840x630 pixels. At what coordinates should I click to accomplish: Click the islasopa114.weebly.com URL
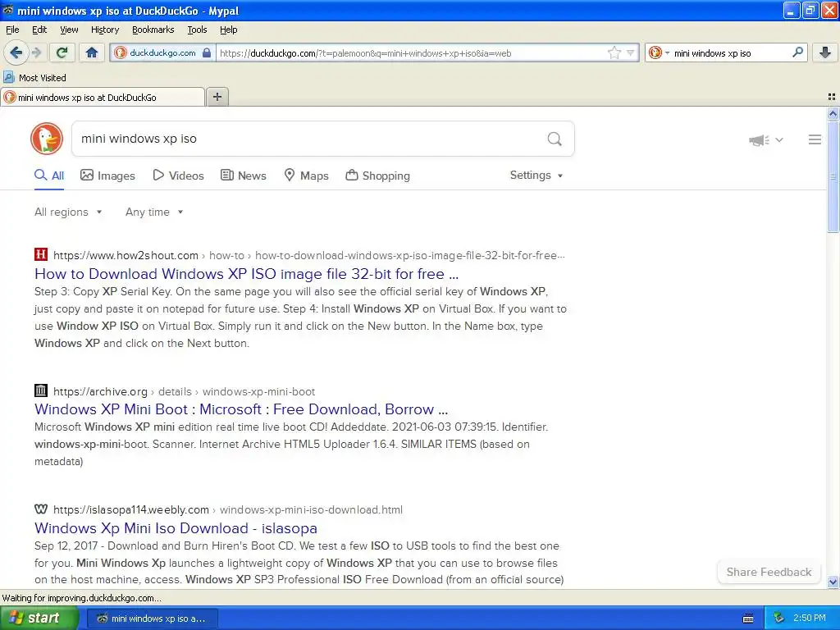pos(131,510)
